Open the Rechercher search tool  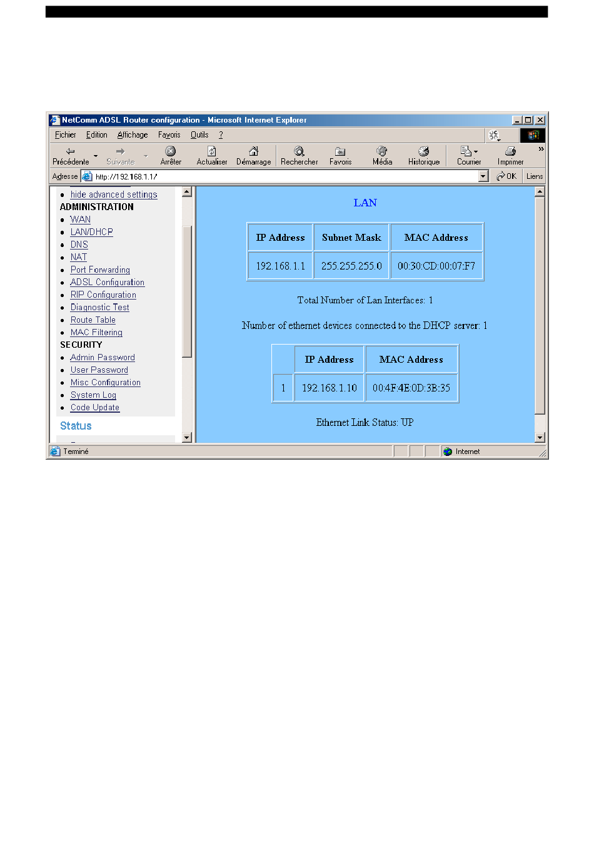point(299,156)
